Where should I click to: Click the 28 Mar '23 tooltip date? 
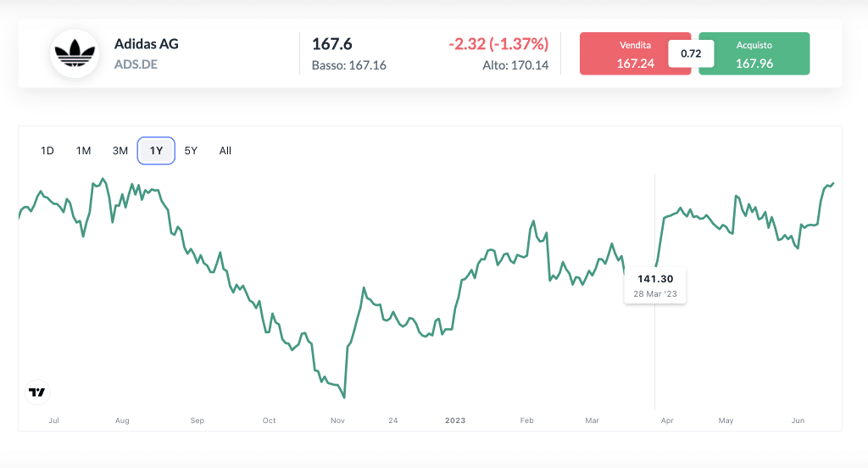[655, 294]
